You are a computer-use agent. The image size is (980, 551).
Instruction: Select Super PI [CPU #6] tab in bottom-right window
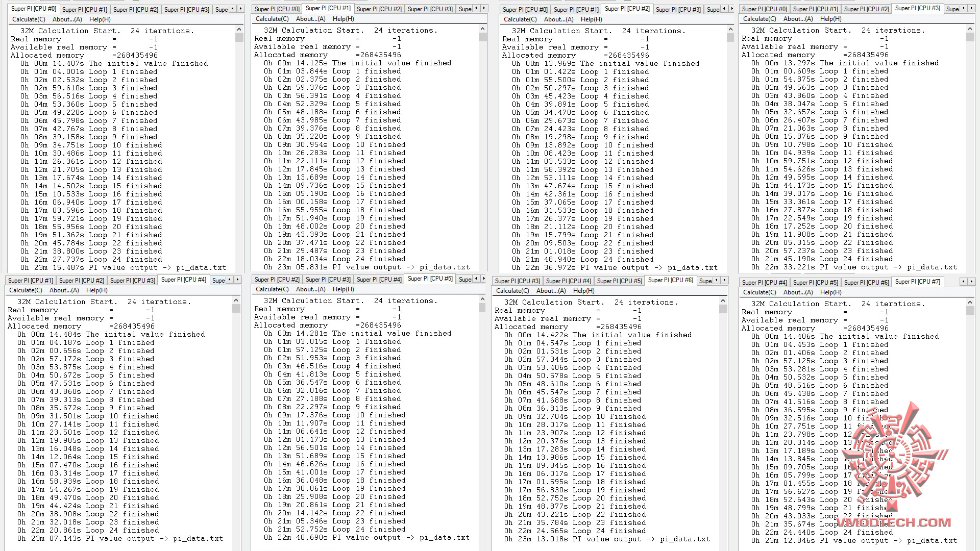point(866,282)
